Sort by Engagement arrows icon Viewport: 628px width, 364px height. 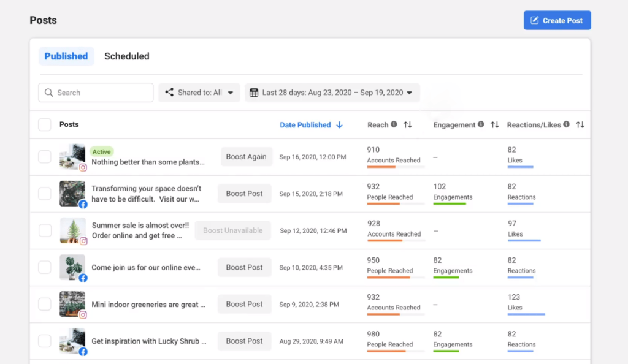click(495, 125)
